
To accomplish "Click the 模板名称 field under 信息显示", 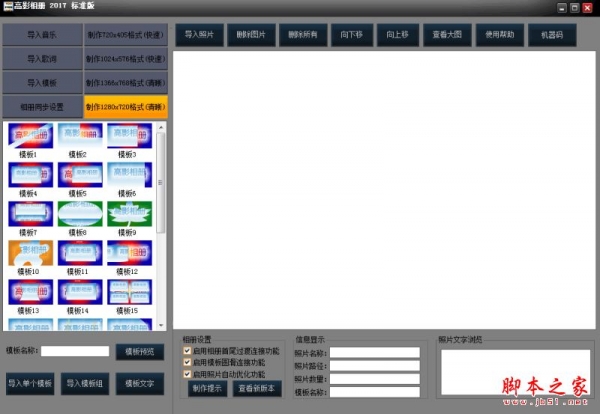I will [375, 392].
